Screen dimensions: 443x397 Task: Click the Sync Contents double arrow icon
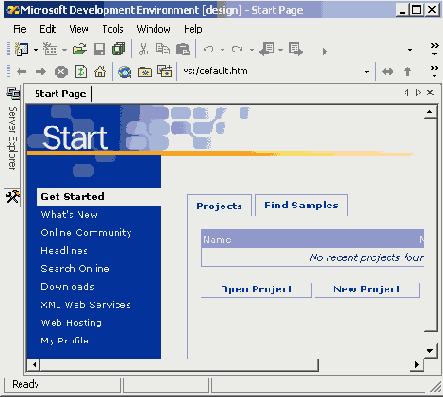(x=387, y=71)
